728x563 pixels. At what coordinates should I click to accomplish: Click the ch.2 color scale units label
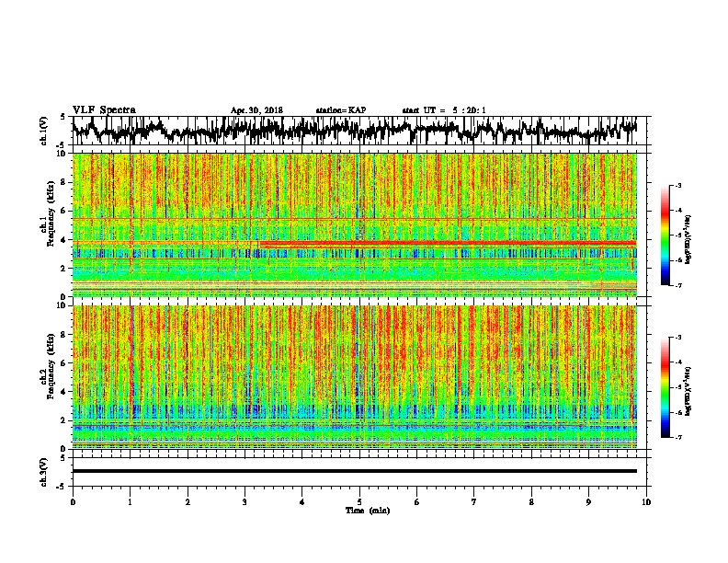[x=688, y=391]
